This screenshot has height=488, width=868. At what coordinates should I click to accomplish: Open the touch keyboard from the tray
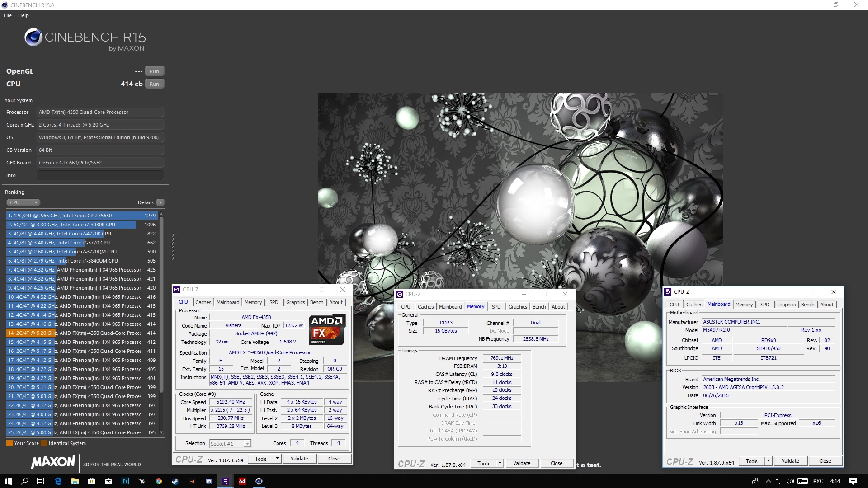coord(803,481)
